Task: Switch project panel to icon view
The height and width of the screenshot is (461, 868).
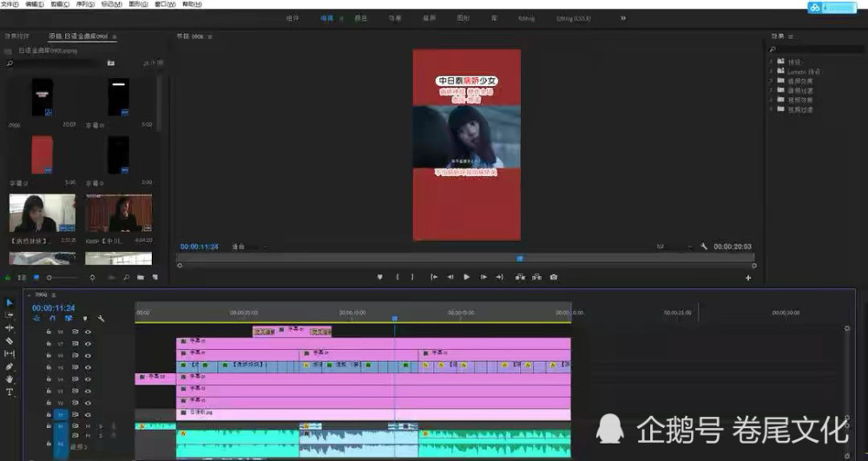Action: pos(36,277)
